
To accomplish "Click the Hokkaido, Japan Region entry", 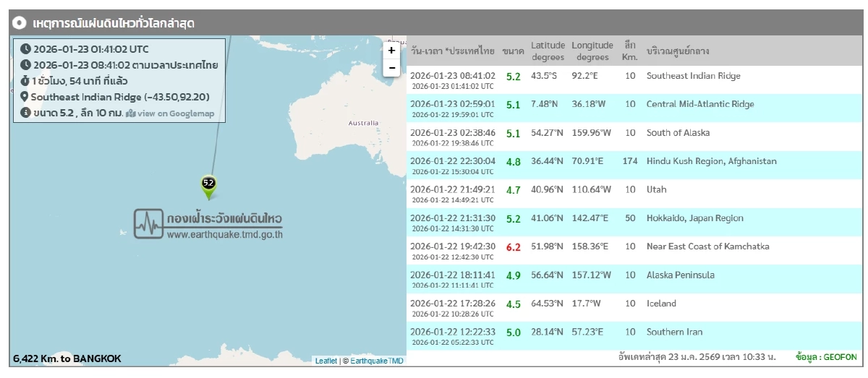I will (x=694, y=218).
